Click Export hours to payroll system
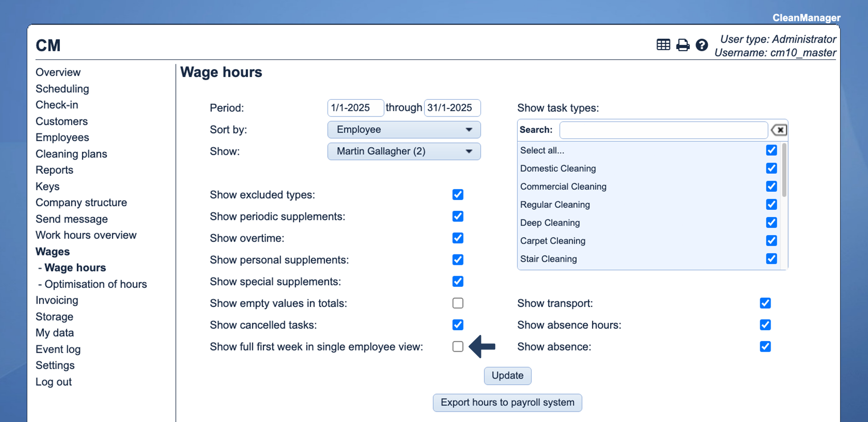Viewport: 868px width, 422px height. click(x=507, y=402)
